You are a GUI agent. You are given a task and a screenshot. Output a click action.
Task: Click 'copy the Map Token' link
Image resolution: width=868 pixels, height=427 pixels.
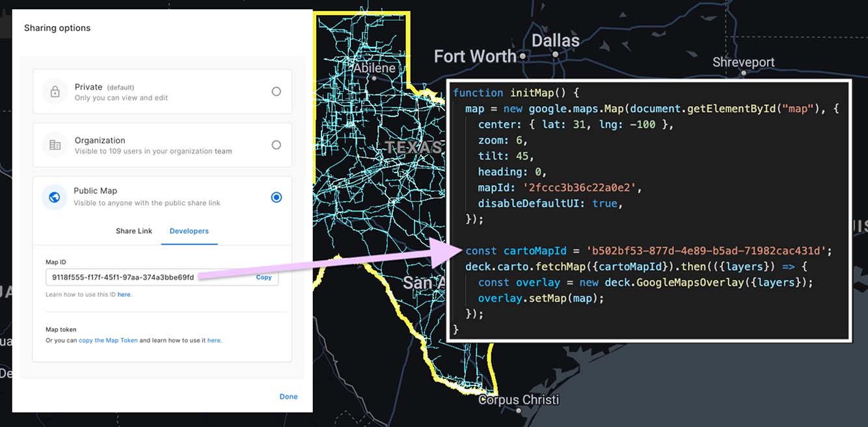pyautogui.click(x=108, y=340)
